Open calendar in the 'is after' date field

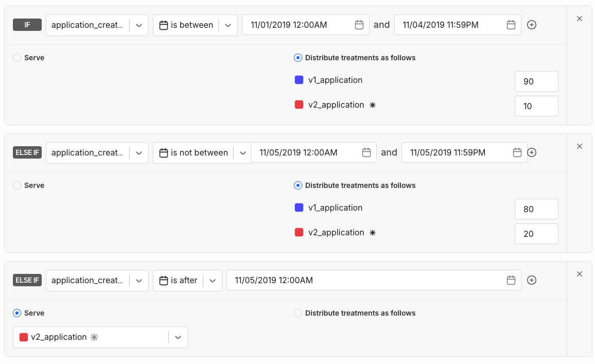coord(511,280)
